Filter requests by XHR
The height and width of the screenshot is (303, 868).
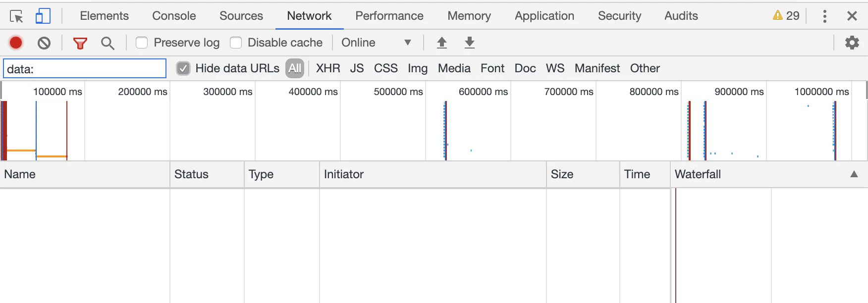[x=328, y=68]
